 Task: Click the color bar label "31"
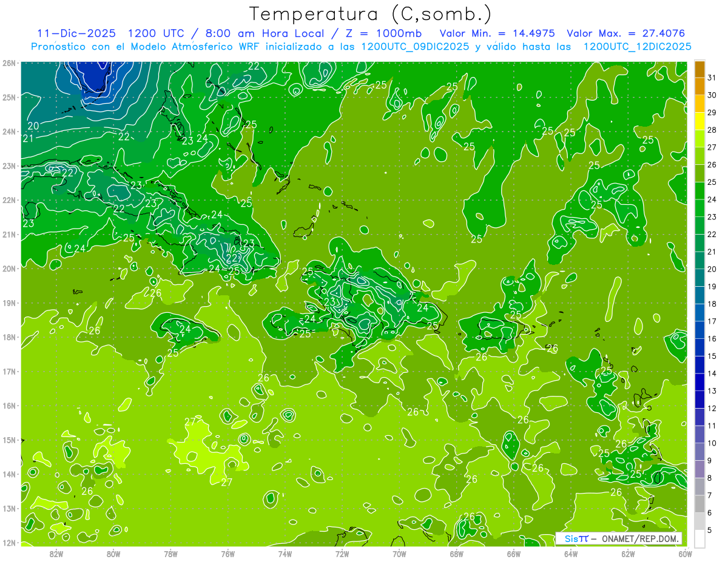712,78
